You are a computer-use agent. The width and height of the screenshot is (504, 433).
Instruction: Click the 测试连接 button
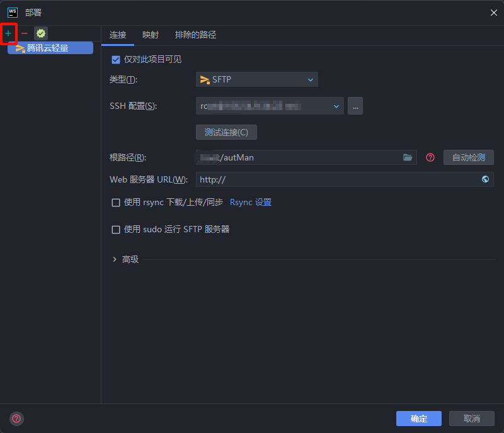tap(226, 132)
